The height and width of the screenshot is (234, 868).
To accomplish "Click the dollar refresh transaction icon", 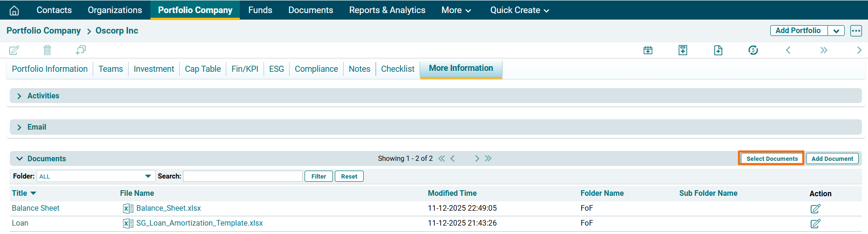I will 753,50.
